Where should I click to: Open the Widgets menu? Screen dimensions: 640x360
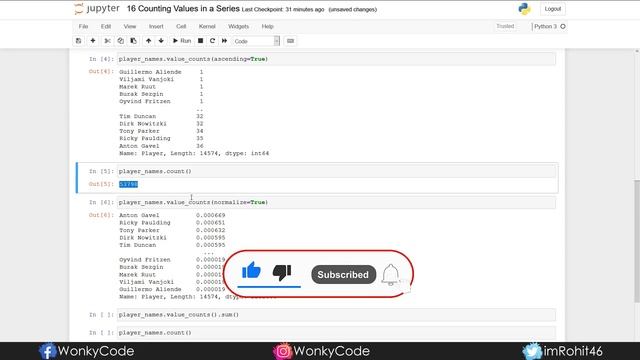238,26
